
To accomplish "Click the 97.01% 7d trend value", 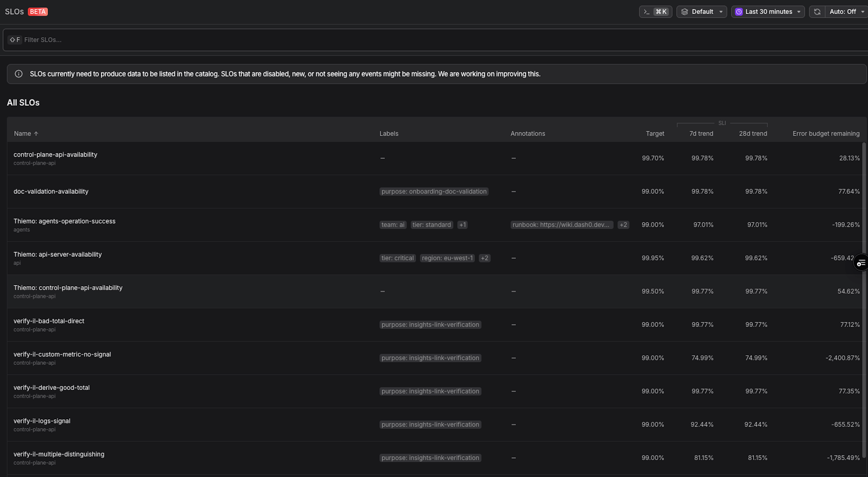I will pyautogui.click(x=703, y=225).
